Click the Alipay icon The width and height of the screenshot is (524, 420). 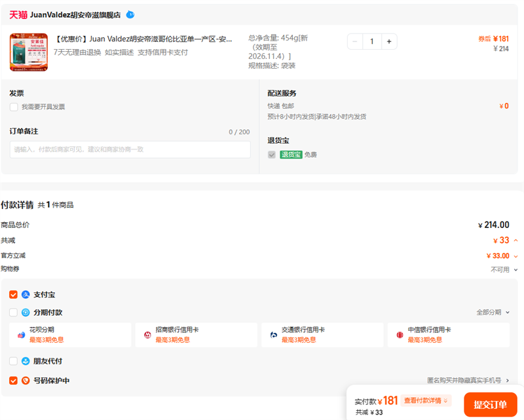[26, 295]
